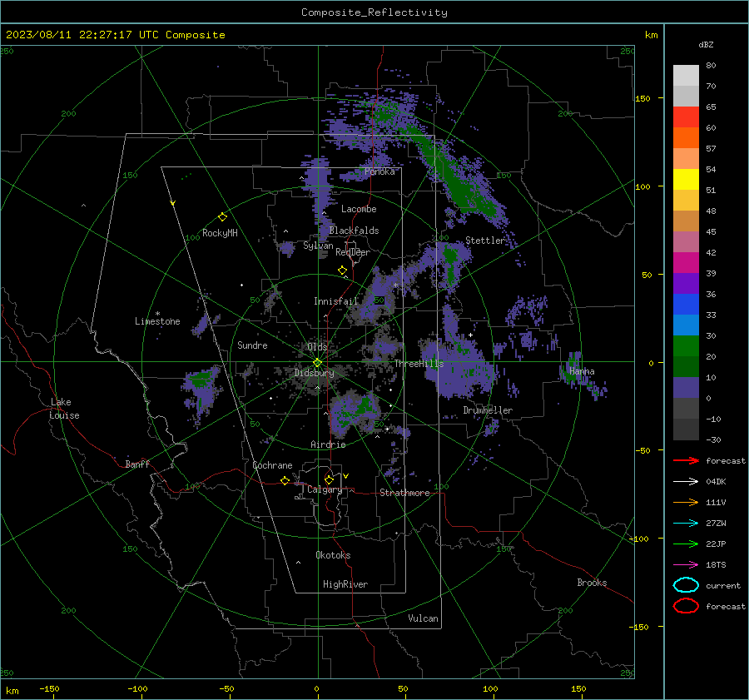Select the dark orange swatch in dBZ scale
This screenshot has height=700, width=749.
pos(686,138)
